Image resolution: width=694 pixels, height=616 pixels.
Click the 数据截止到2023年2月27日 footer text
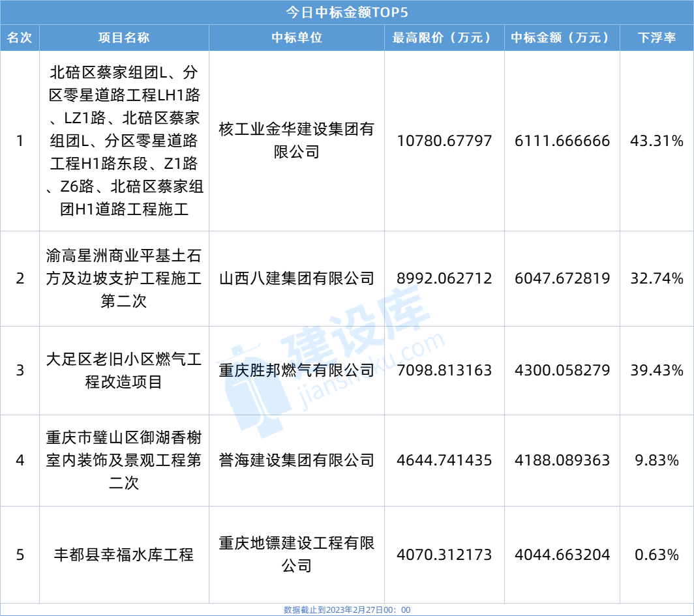click(x=347, y=610)
